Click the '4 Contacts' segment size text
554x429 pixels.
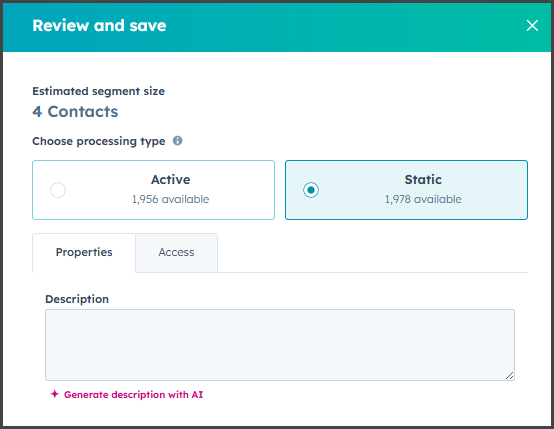(75, 112)
